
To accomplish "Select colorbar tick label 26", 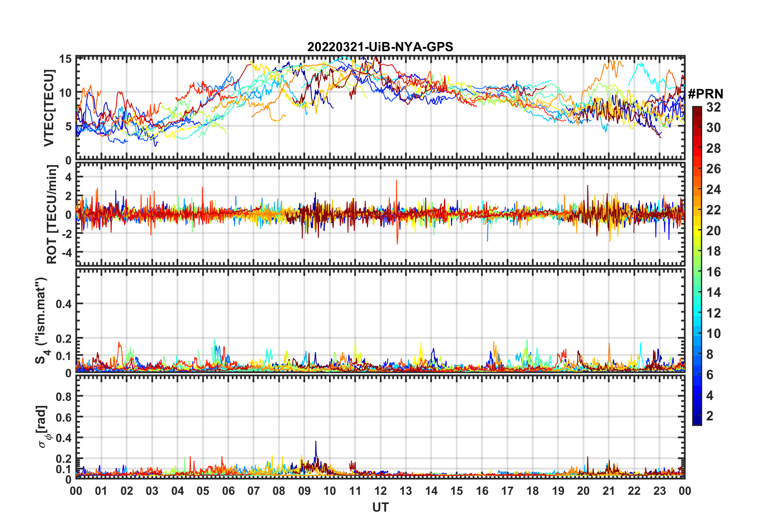I will 713,169.
